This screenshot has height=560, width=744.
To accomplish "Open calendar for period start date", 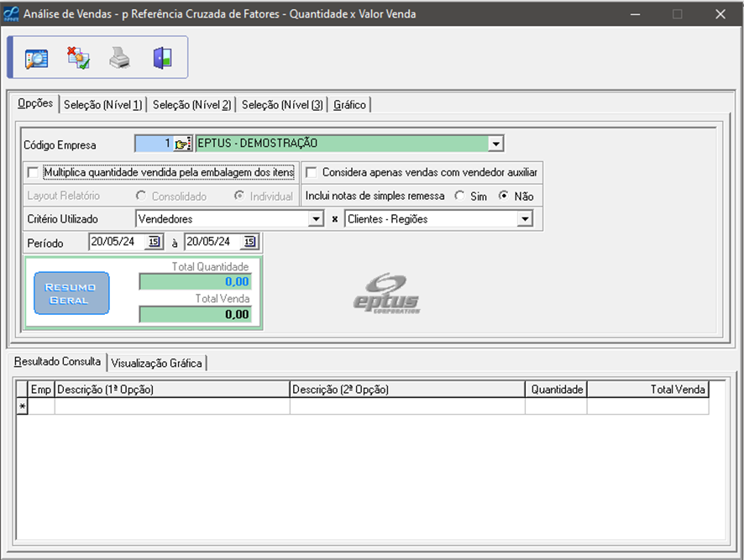I will coord(154,242).
